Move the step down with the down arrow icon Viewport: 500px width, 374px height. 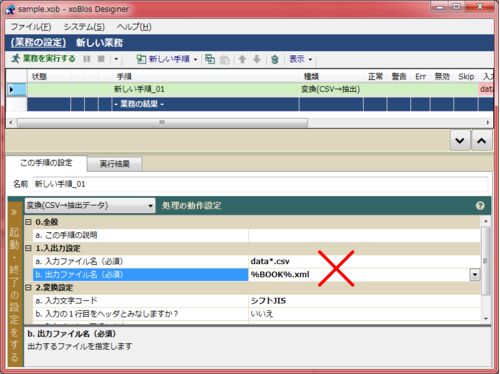(257, 59)
